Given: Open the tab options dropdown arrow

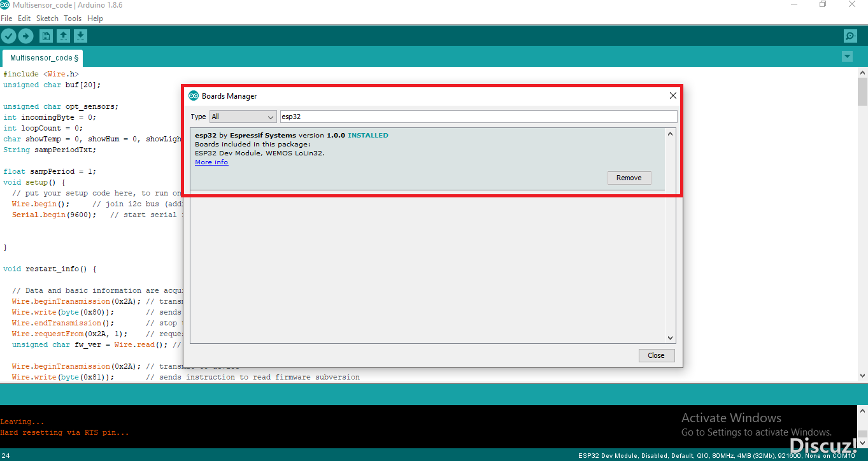Looking at the screenshot, I should click(847, 57).
